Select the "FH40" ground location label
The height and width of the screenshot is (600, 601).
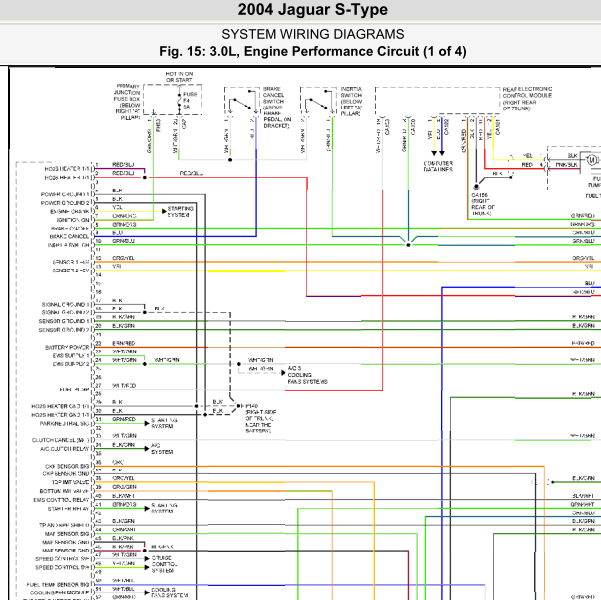[251, 406]
